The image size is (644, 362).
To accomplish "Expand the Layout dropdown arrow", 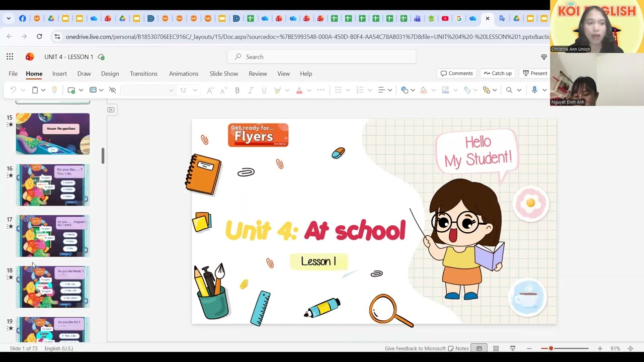I will click(x=101, y=90).
